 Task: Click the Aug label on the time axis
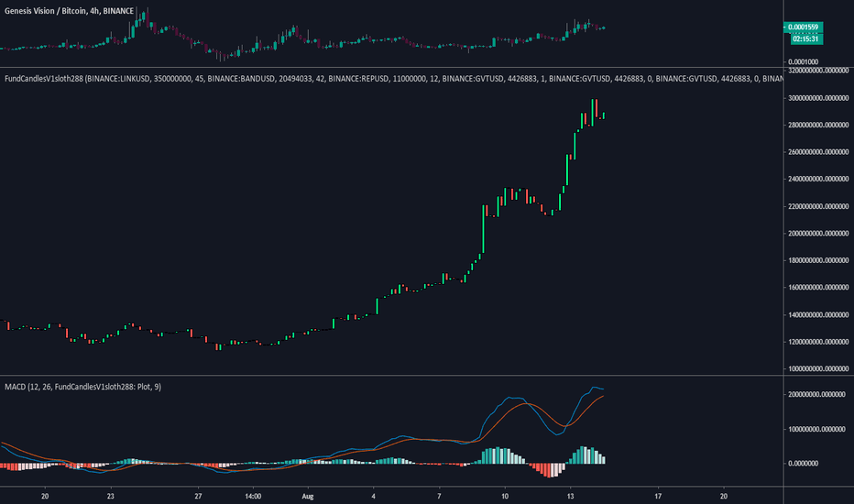pyautogui.click(x=308, y=497)
